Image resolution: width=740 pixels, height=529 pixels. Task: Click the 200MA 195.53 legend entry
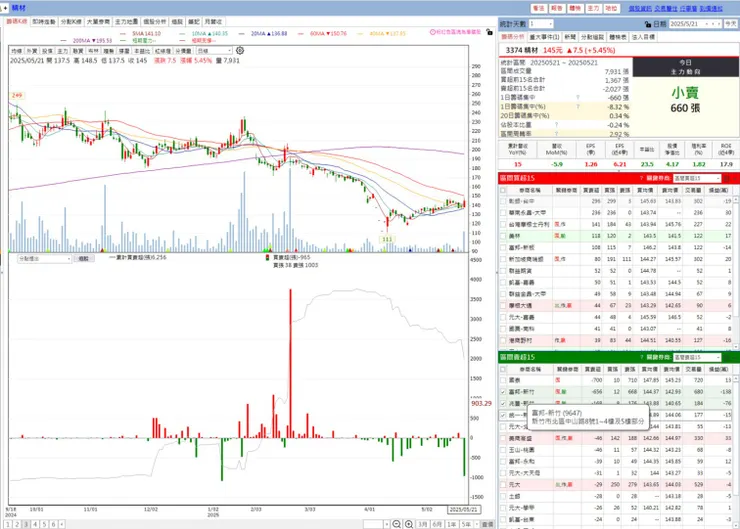point(92,41)
